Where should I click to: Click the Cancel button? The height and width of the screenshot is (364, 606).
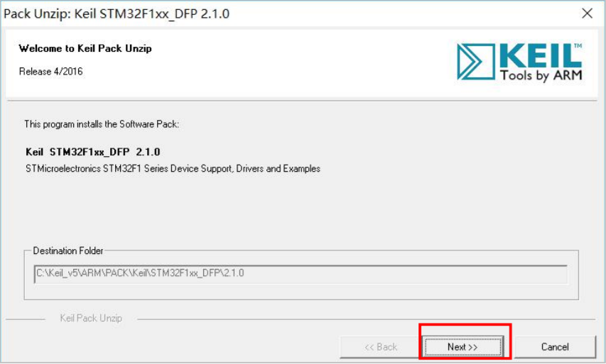coord(555,347)
